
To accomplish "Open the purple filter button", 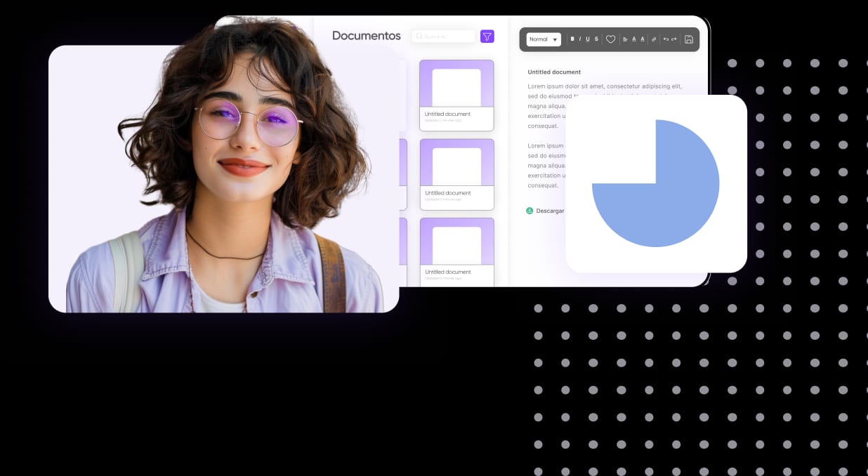I will point(487,37).
